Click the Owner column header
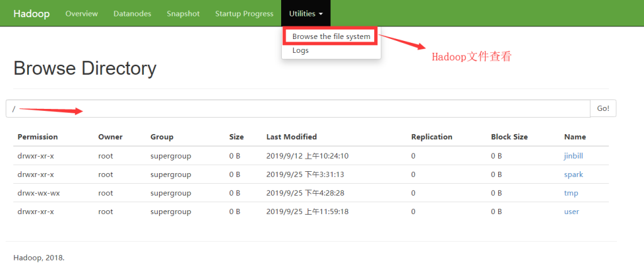Viewport: 644px width, 265px height. pos(110,137)
